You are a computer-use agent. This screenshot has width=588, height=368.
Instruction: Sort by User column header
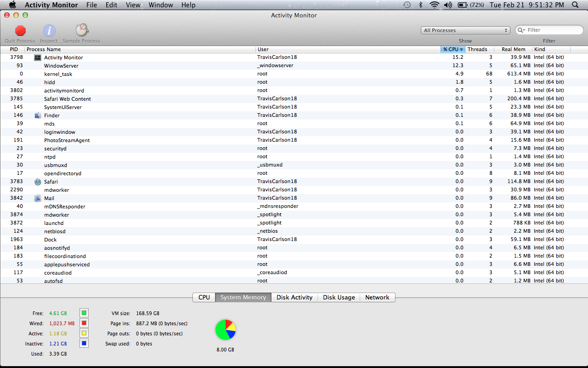[x=348, y=49]
